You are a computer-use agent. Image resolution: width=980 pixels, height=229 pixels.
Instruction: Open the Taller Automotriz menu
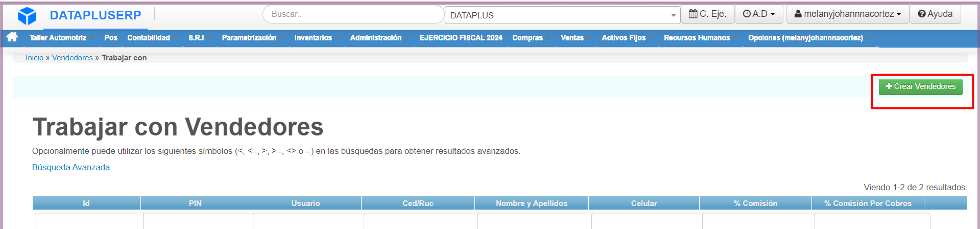pos(58,38)
